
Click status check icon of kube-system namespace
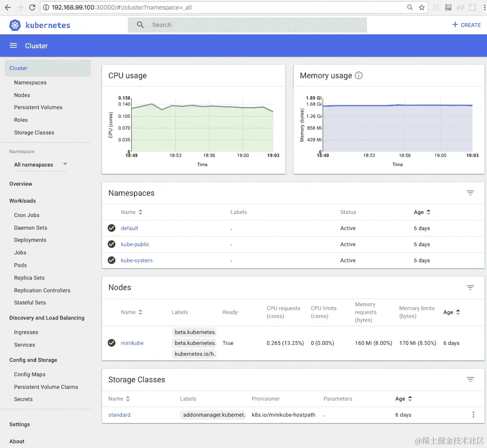point(111,261)
